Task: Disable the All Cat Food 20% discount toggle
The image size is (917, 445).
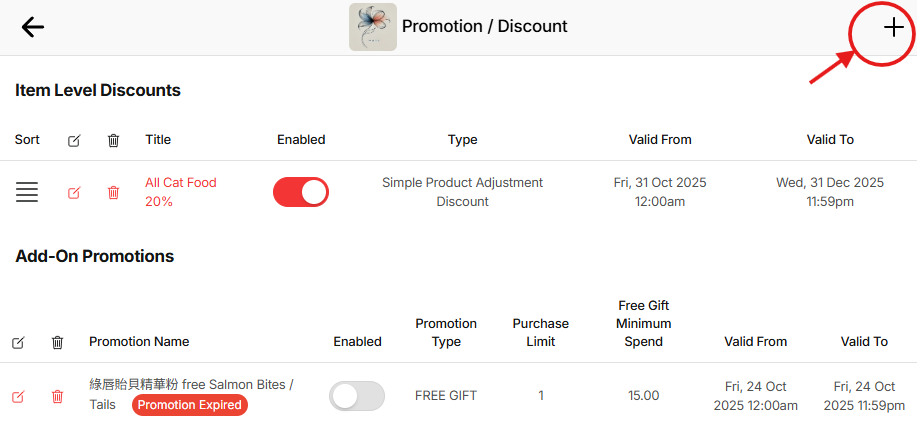Action: pos(301,192)
